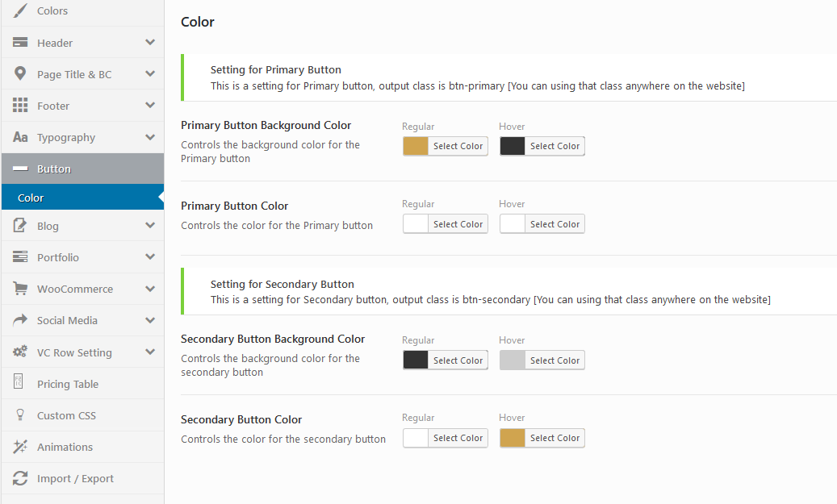This screenshot has width=837, height=504.
Task: Expand the Portfolio section chevron
Action: 150,257
